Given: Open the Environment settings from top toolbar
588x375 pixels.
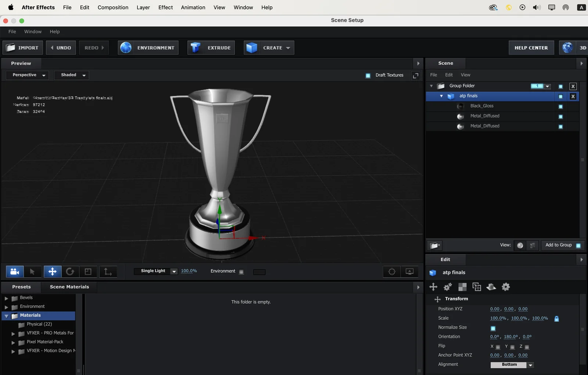Looking at the screenshot, I should 148,47.
